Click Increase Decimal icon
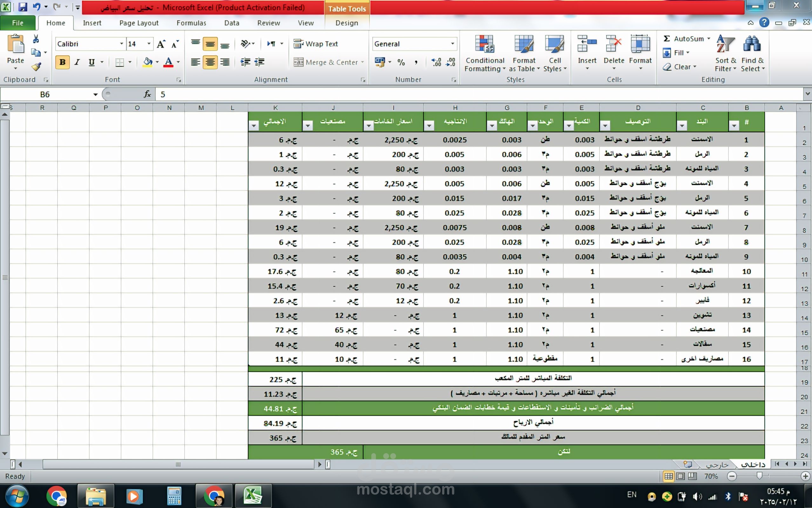The width and height of the screenshot is (812, 508). tap(436, 62)
